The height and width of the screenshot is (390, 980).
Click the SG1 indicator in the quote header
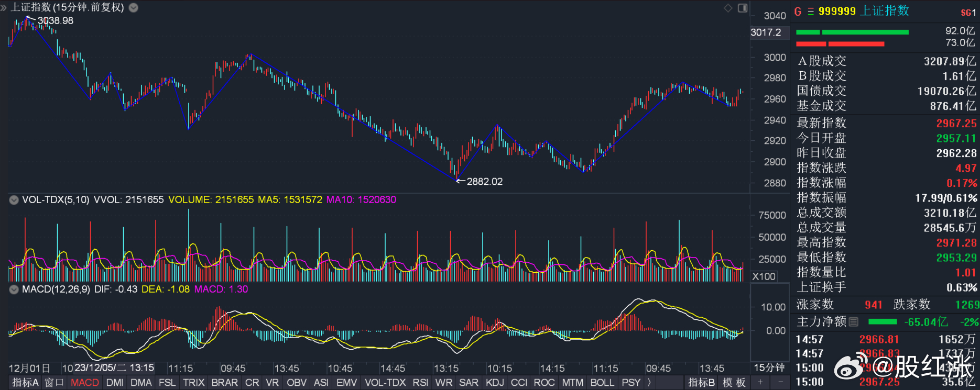(968, 13)
